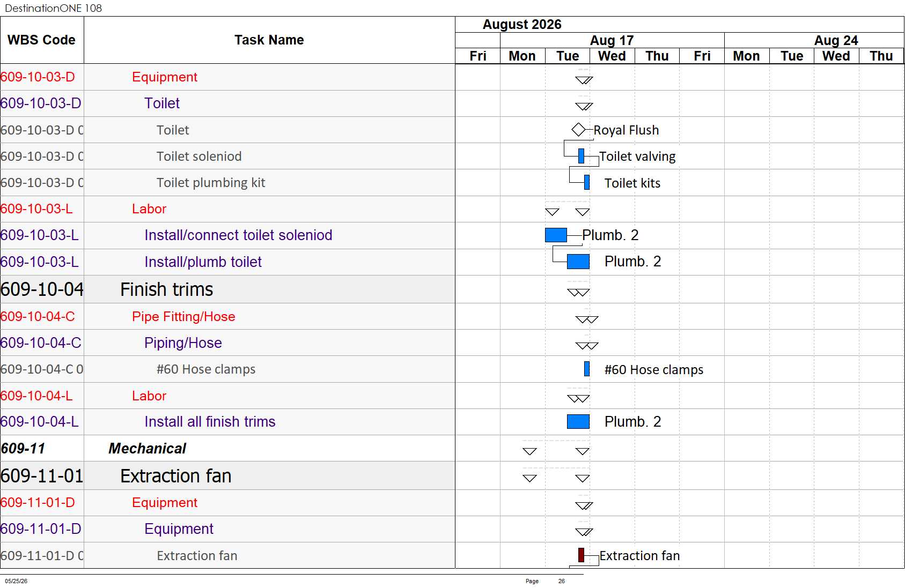Viewport: 905px width, 588px height.
Task: Select the Aug 17 week header
Action: click(612, 40)
